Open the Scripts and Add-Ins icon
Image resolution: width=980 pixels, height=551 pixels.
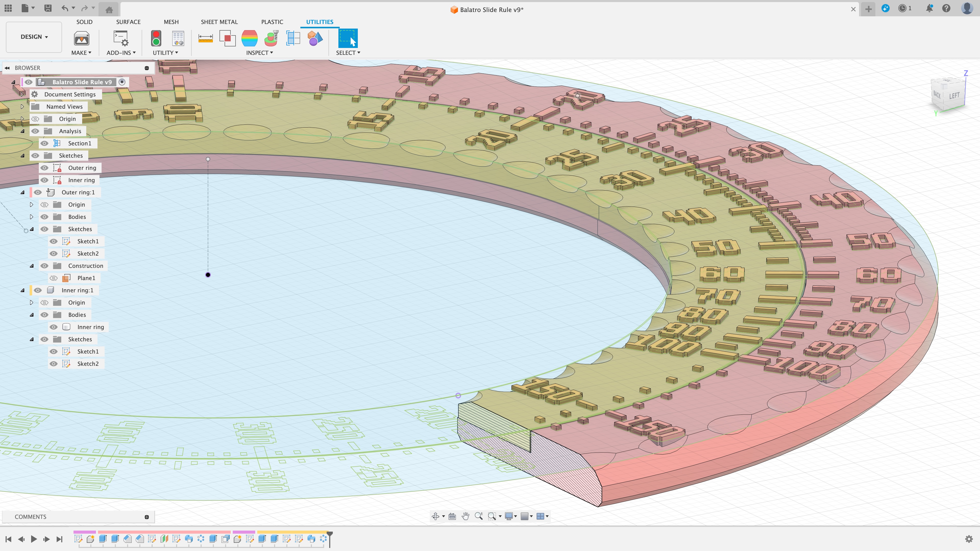(121, 39)
